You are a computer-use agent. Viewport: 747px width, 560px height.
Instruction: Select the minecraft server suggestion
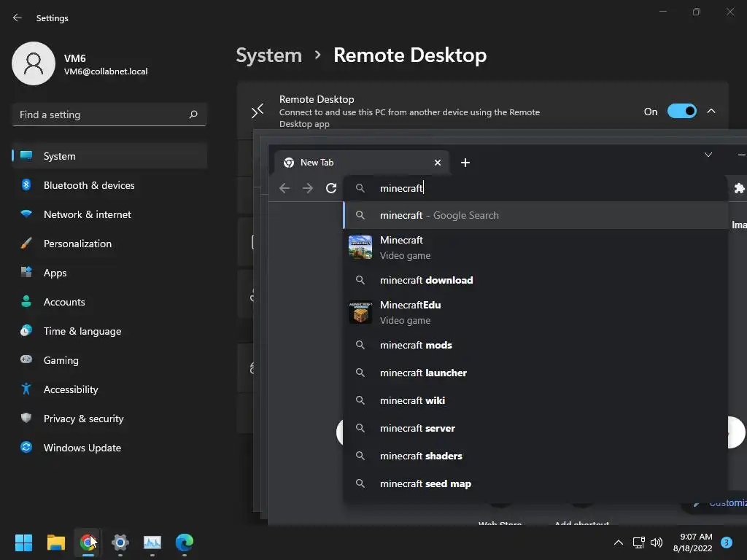535,428
